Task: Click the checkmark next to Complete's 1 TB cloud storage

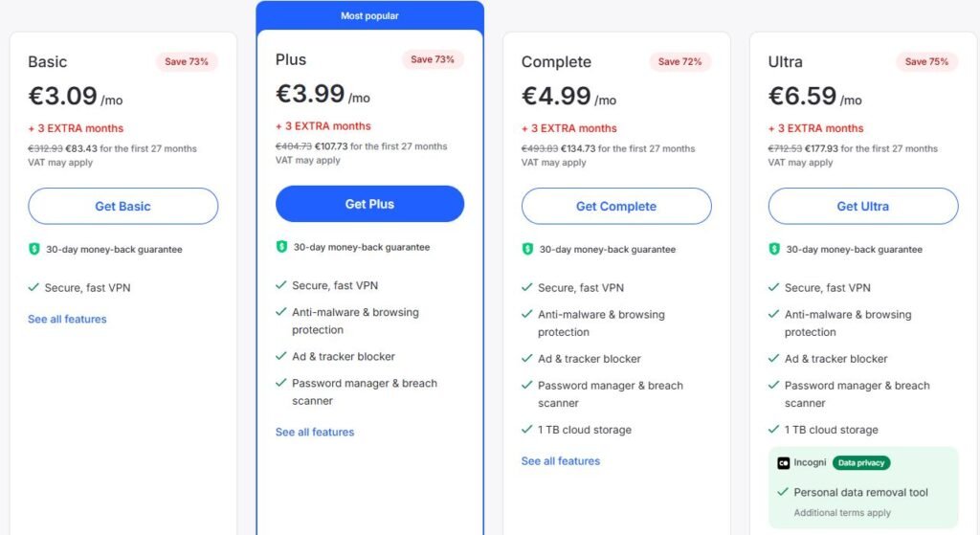Action: coord(527,430)
